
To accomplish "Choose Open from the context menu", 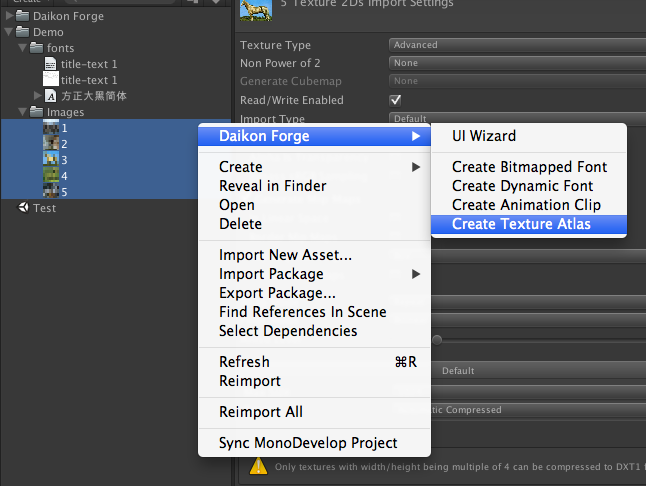I will (314, 205).
